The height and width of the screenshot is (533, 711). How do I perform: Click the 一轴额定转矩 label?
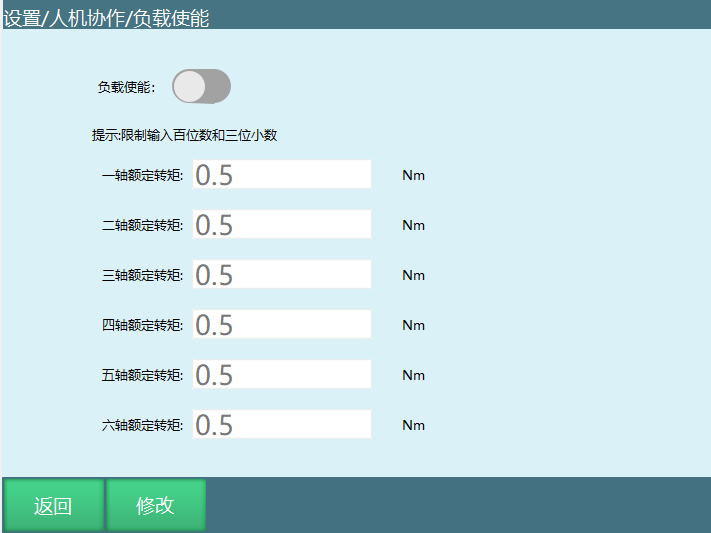pyautogui.click(x=142, y=176)
